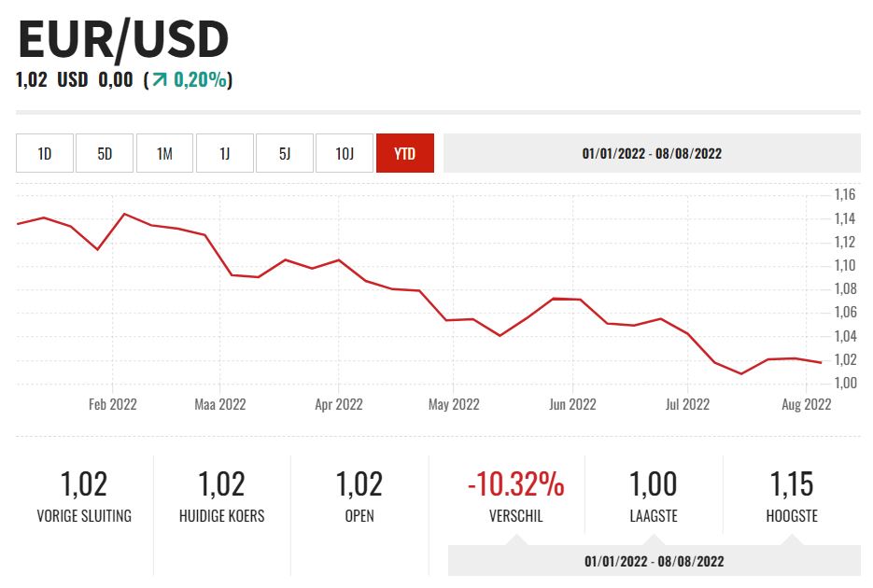Select the 5D time range tab
Screen dimensions: 873x588
click(105, 153)
